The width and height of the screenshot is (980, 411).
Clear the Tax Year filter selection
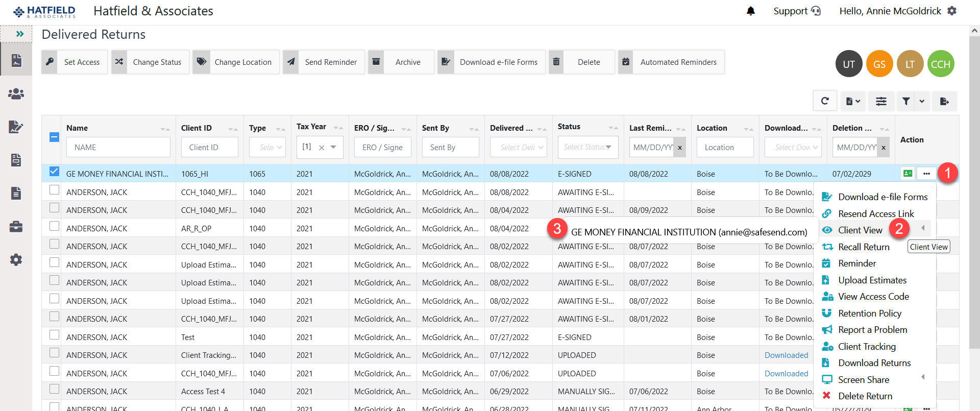tap(322, 148)
